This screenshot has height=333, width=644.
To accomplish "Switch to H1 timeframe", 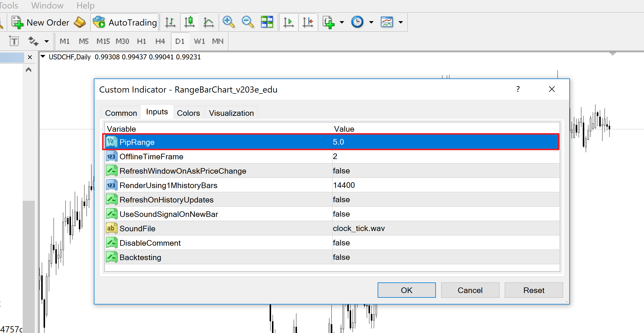I will tap(142, 41).
